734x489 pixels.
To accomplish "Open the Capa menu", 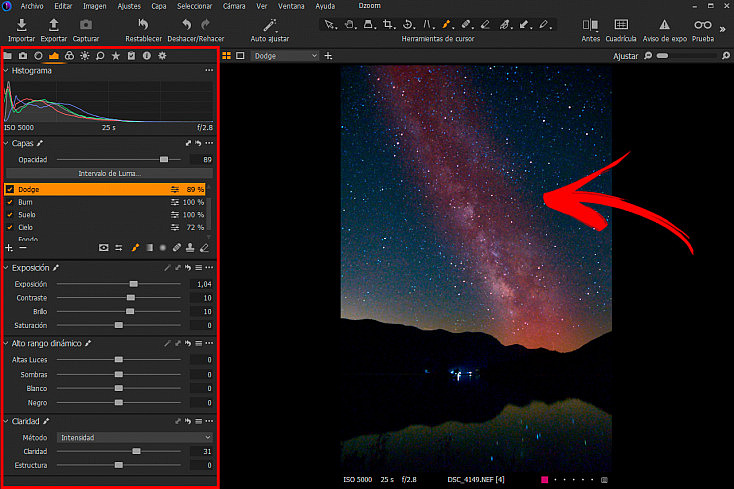I will [x=159, y=6].
